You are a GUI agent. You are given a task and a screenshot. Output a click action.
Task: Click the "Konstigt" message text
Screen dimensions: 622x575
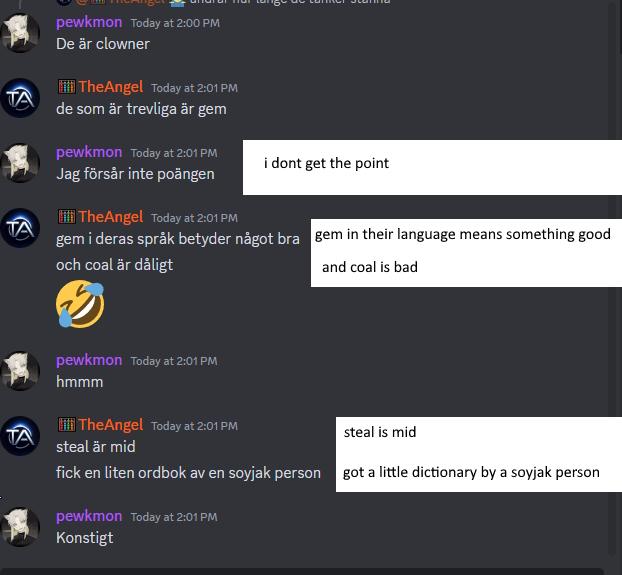tap(84, 538)
